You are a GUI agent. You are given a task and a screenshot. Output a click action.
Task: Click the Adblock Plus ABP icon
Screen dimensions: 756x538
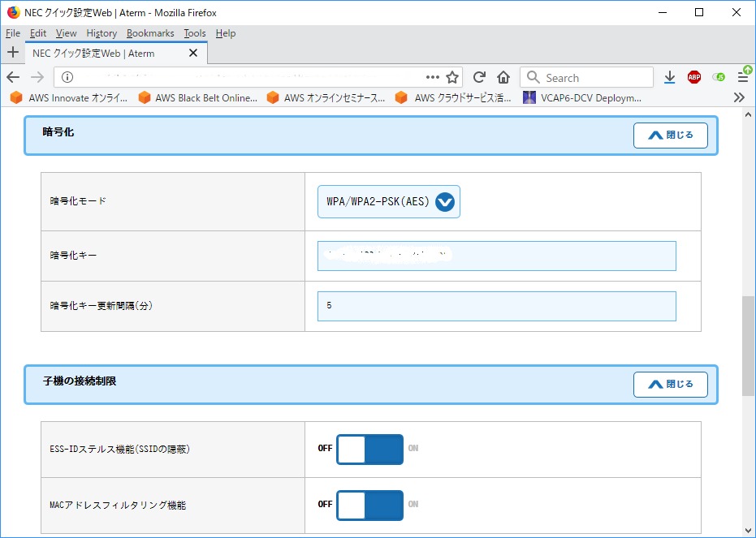(x=694, y=77)
